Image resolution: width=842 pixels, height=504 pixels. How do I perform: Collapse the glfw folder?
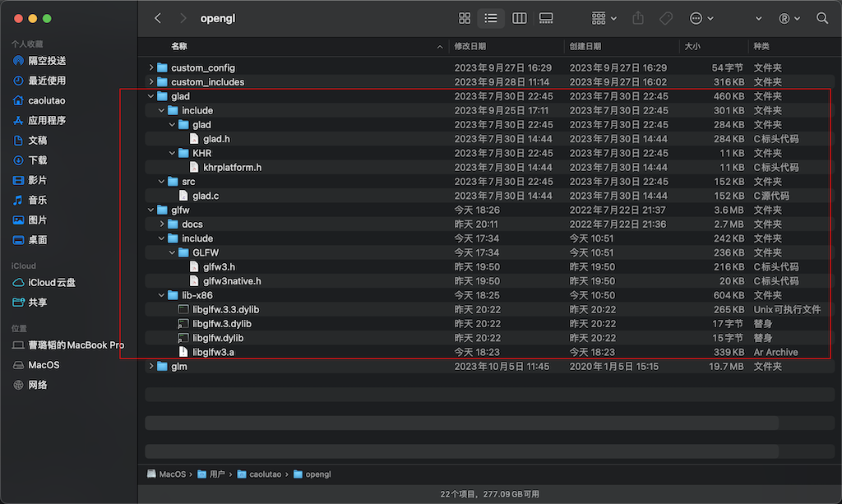(151, 210)
